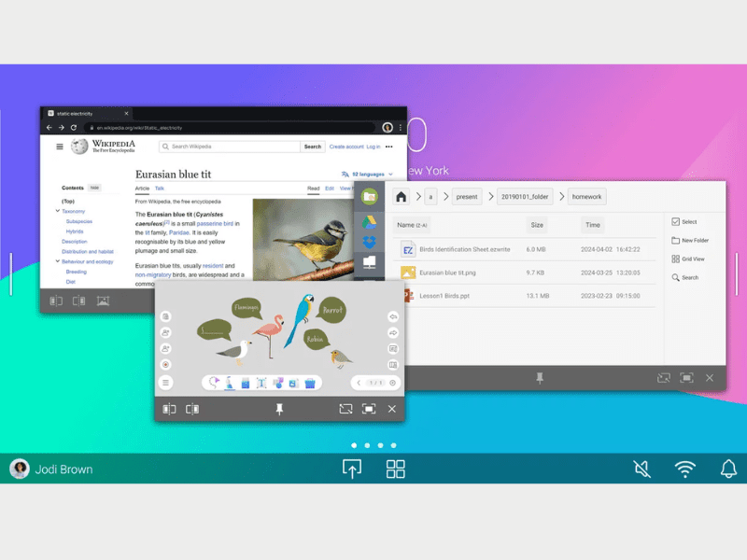Toggle Grid View in file manager
The image size is (747, 560).
point(688,259)
